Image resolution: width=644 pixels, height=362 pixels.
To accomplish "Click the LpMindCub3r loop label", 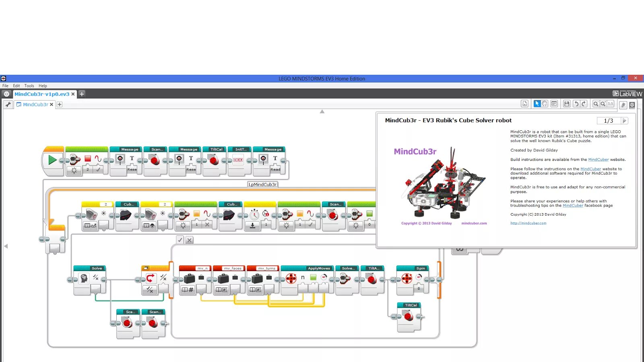I will [x=262, y=184].
